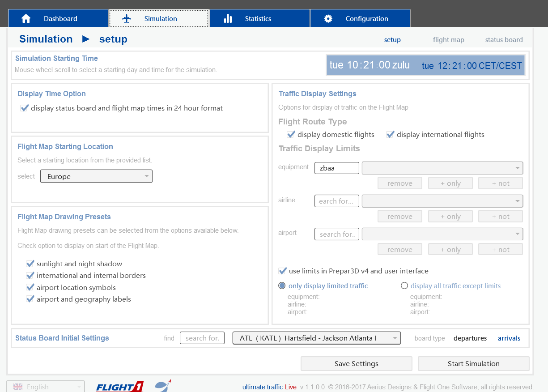The height and width of the screenshot is (392, 548).
Task: Click + only button under airport
Action: (x=450, y=249)
